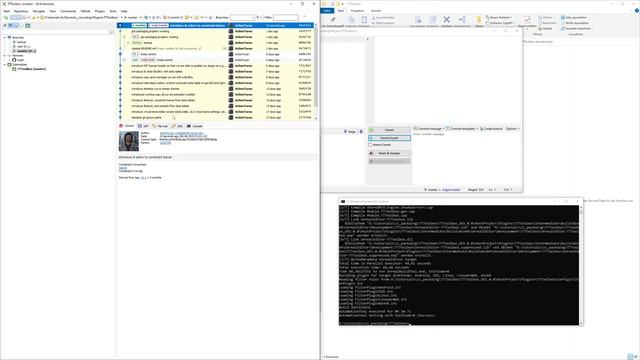
Task: Open the Commit message dropdown
Action: point(429,129)
